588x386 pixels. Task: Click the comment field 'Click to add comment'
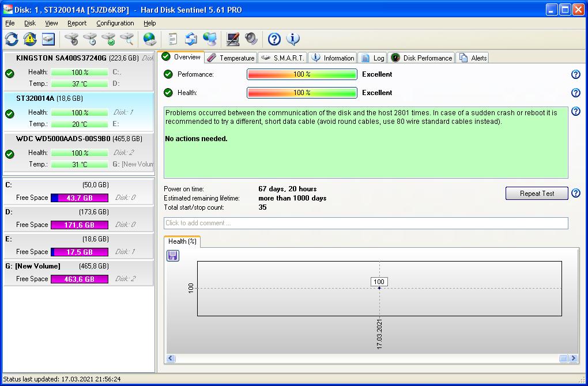click(366, 223)
